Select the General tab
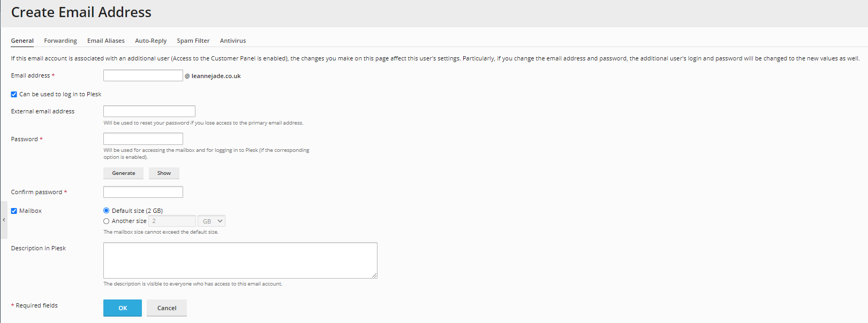 click(22, 41)
